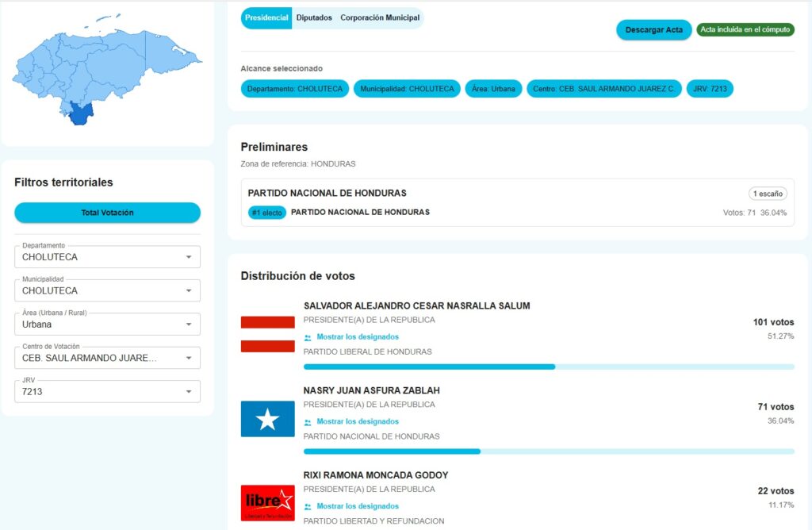This screenshot has width=812, height=530.
Task: Click the JRV: 7213 chip
Action: (710, 89)
